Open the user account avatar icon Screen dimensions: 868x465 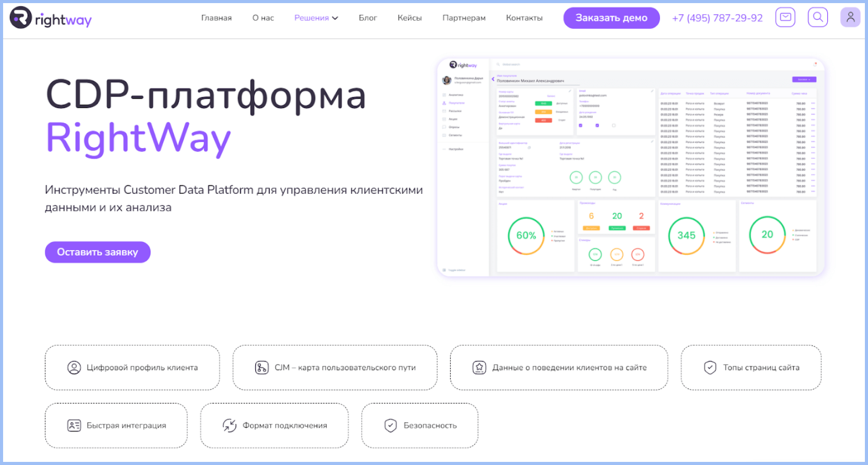pyautogui.click(x=850, y=17)
